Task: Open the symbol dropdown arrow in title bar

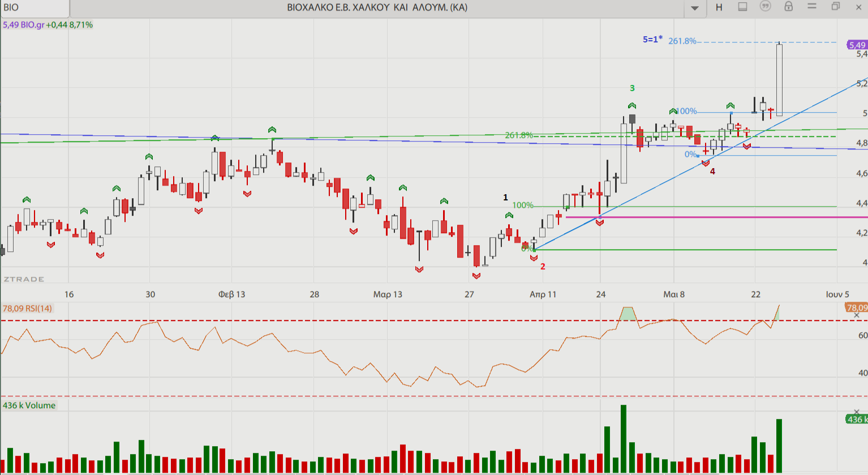Action: [x=695, y=8]
